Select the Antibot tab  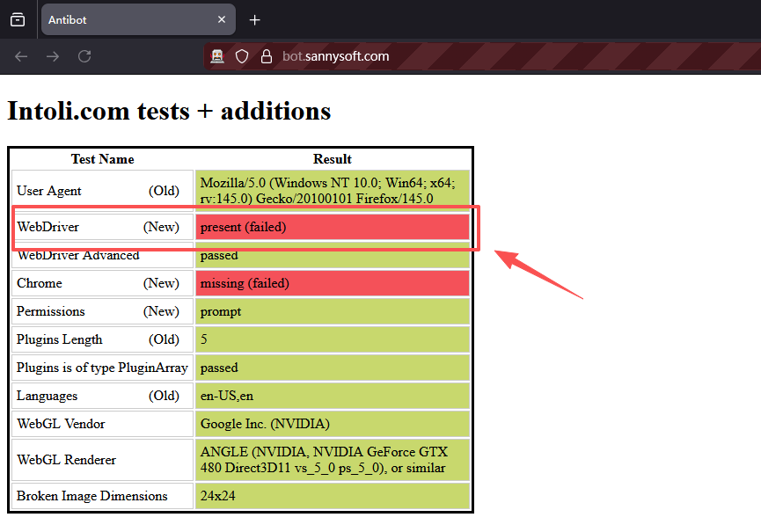[123, 19]
